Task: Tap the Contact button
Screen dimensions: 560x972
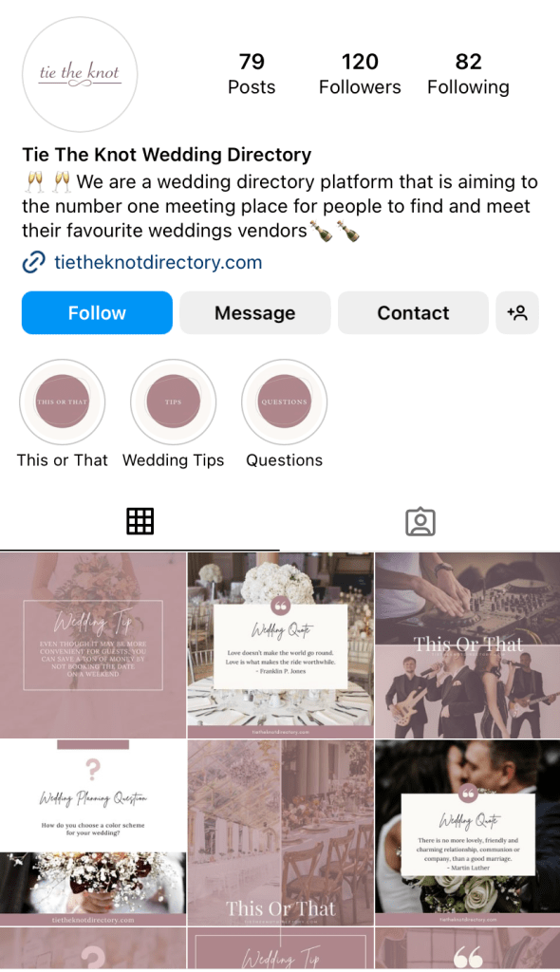Action: click(x=413, y=312)
